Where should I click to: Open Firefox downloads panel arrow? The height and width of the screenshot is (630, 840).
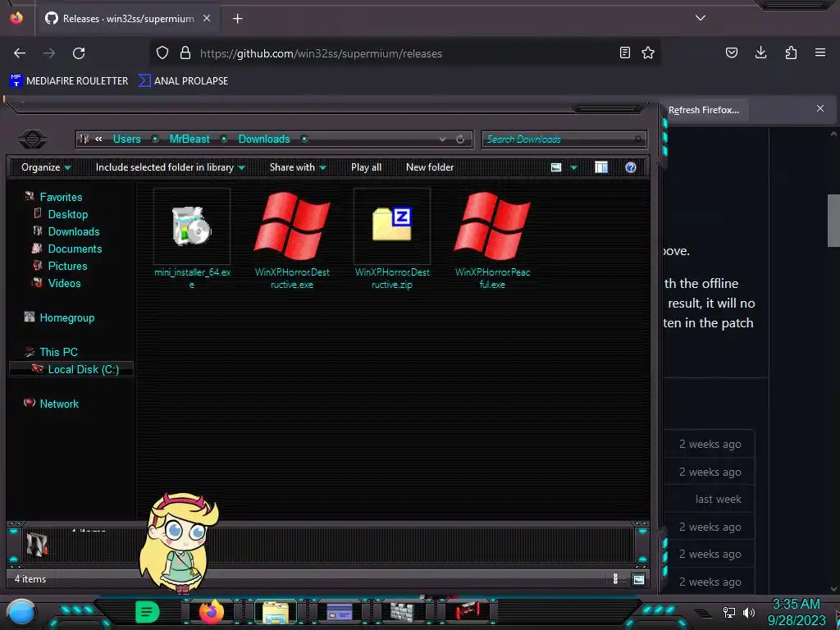pyautogui.click(x=760, y=53)
